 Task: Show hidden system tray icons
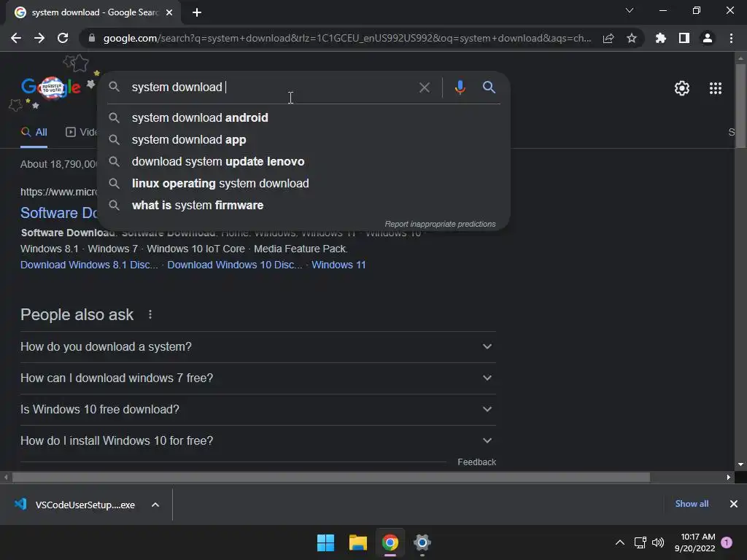tap(620, 542)
